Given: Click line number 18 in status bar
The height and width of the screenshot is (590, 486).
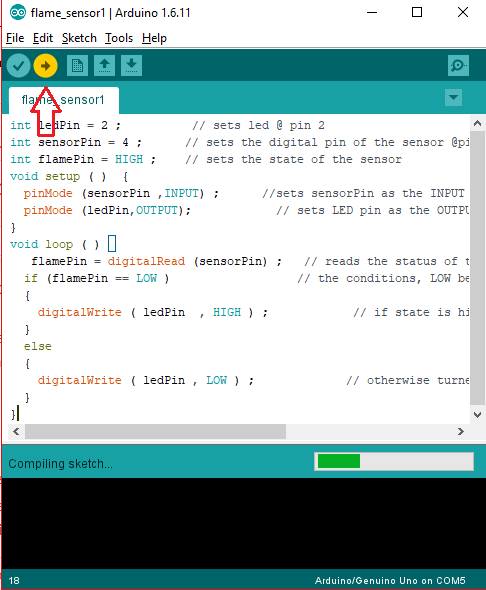Looking at the screenshot, I should [14, 581].
